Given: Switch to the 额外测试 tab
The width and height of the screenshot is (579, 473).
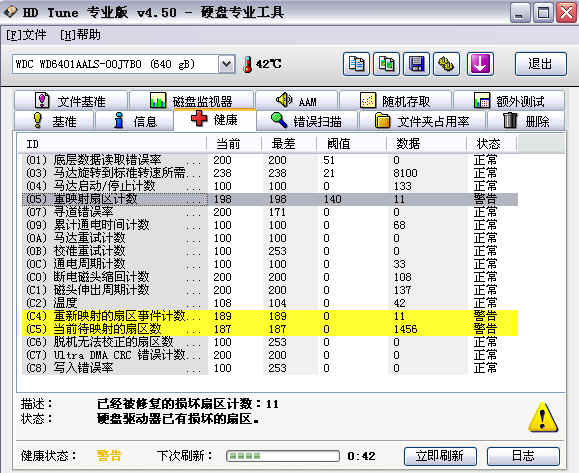Looking at the screenshot, I should pyautogui.click(x=509, y=100).
